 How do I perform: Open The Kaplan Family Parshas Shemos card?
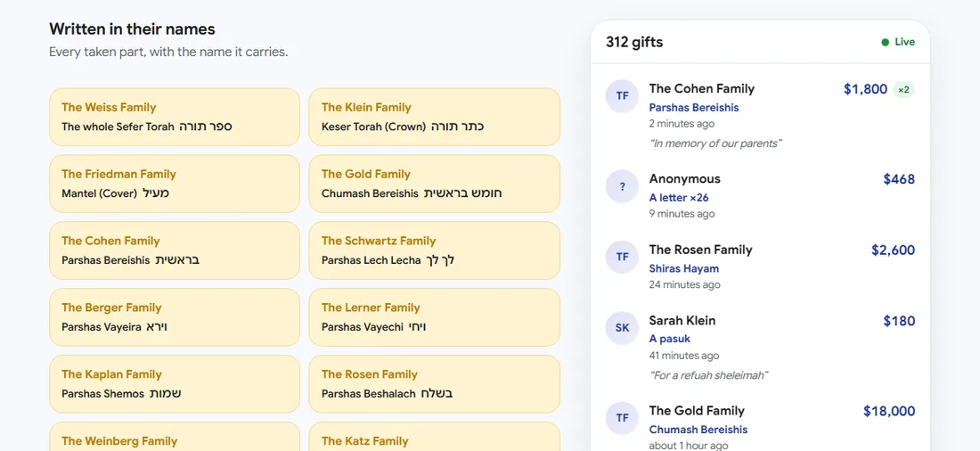pyautogui.click(x=175, y=384)
